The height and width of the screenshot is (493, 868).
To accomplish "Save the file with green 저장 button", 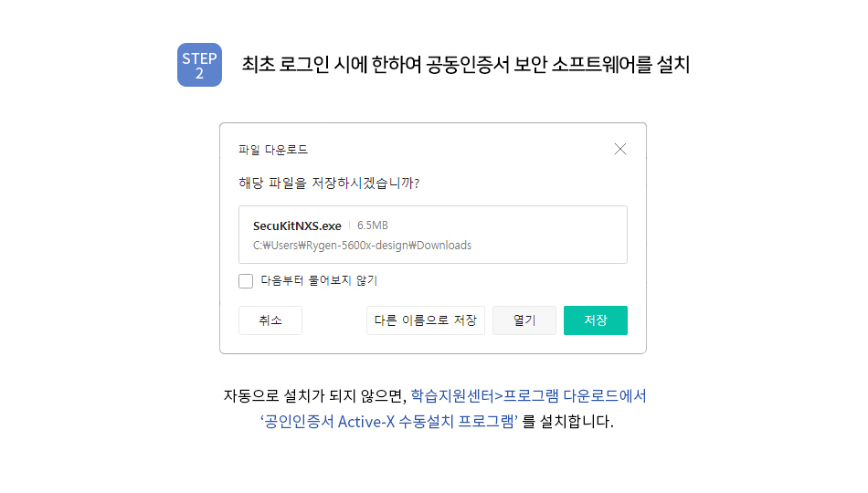I will pyautogui.click(x=596, y=320).
